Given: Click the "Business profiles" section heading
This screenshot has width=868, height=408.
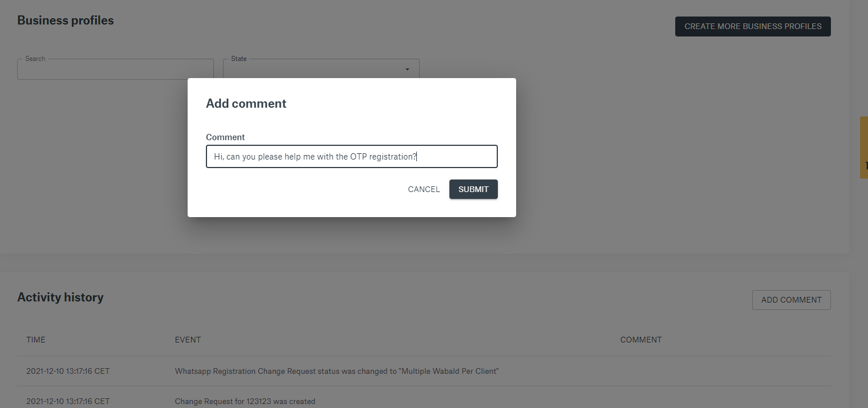Looking at the screenshot, I should click(66, 21).
